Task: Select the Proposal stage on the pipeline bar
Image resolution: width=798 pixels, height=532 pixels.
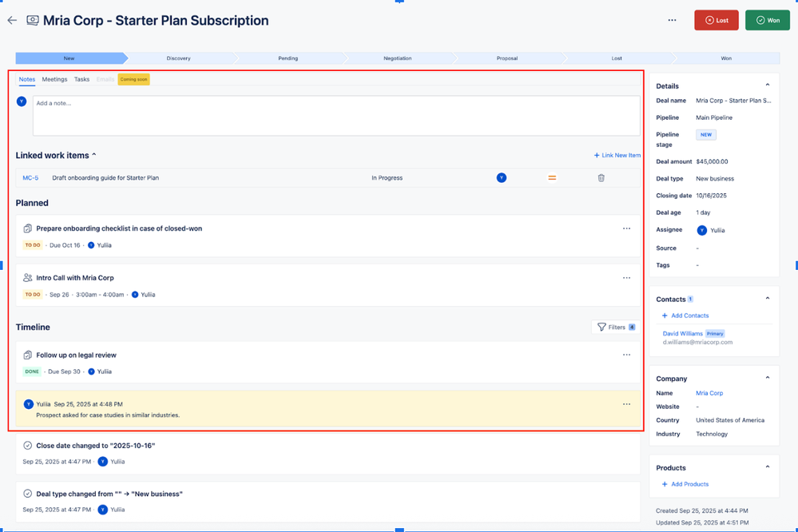Action: (509, 58)
